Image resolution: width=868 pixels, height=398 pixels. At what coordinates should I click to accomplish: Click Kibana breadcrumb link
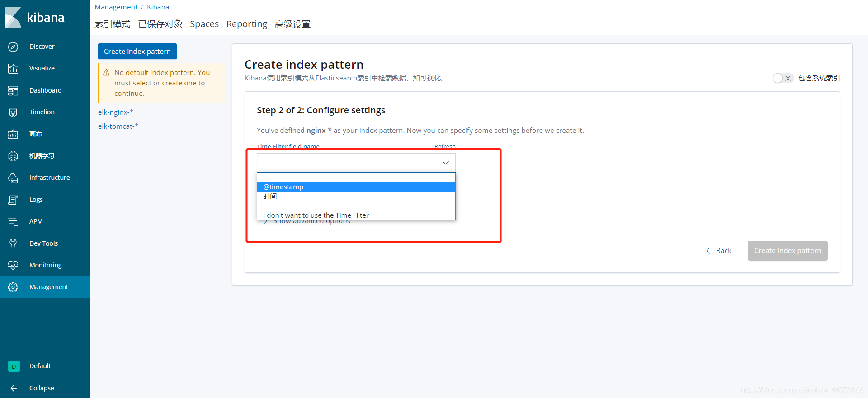point(158,7)
